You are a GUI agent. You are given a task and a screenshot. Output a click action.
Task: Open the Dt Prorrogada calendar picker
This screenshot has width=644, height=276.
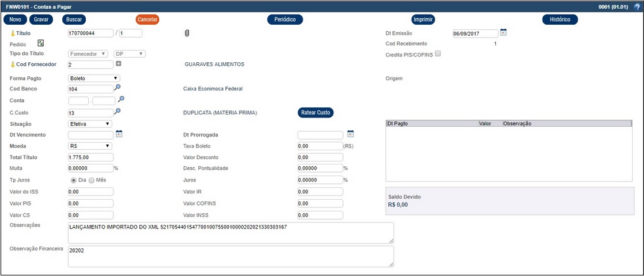tap(351, 134)
